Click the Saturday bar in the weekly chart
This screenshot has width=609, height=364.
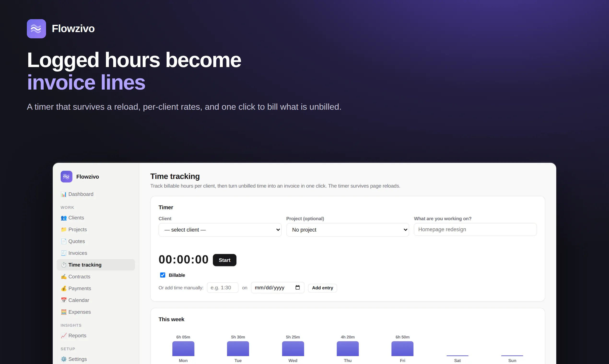point(457,355)
